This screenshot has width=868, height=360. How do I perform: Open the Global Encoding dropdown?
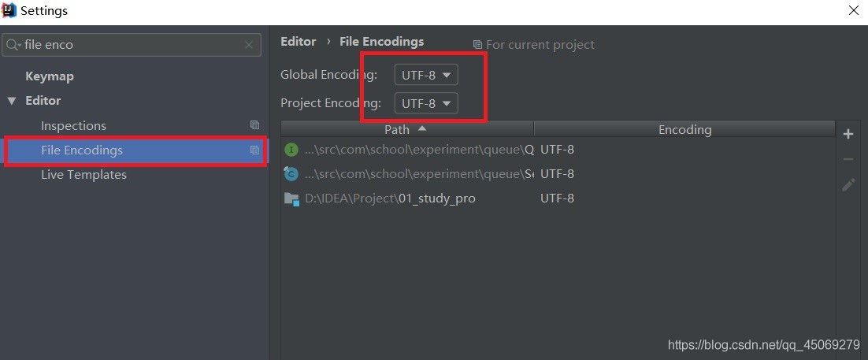[426, 75]
